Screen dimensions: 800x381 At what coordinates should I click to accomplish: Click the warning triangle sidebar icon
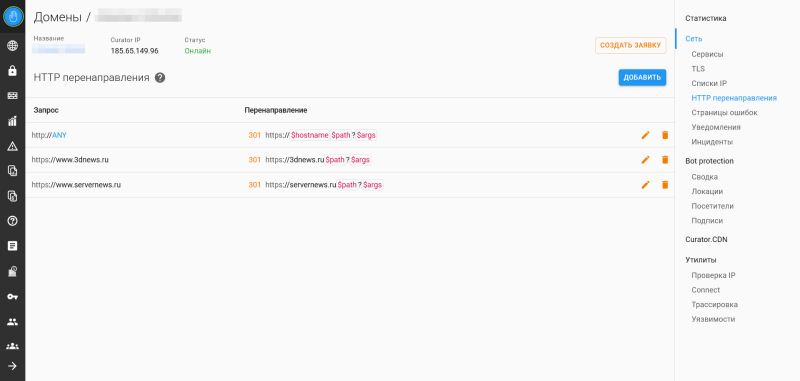pos(13,146)
